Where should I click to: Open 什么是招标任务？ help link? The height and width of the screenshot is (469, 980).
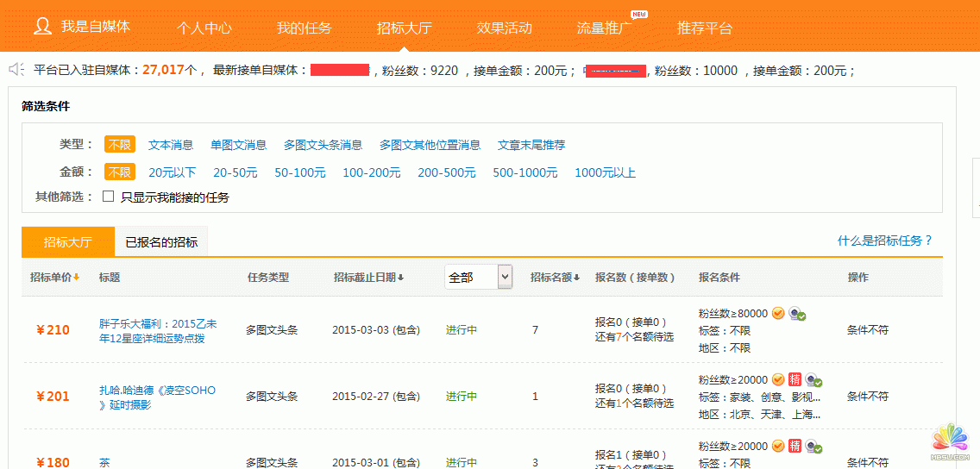[885, 241]
